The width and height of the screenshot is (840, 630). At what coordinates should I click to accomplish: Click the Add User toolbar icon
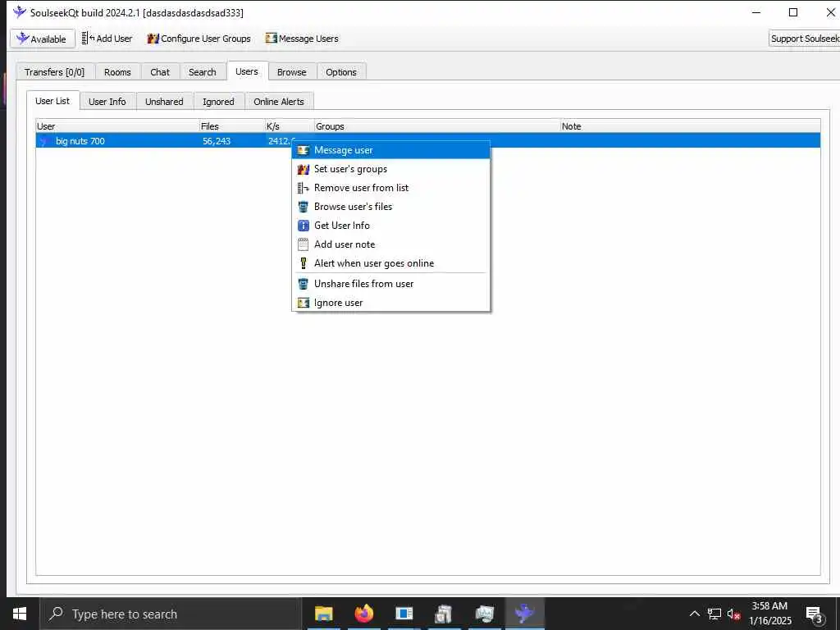(88, 39)
